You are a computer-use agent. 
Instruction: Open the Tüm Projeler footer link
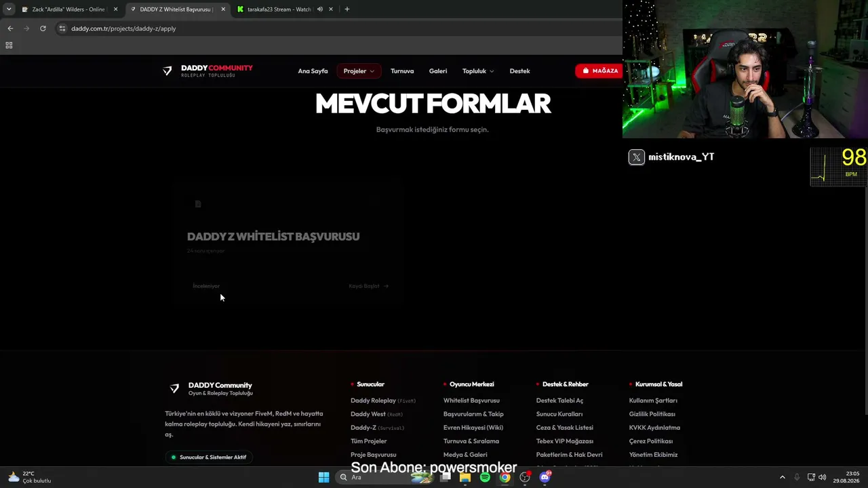click(x=369, y=441)
